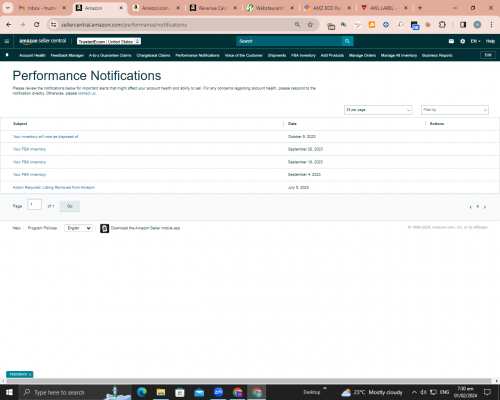500x400 pixels.
Task: Open the store and marketplace selector dropdown
Action: point(109,41)
